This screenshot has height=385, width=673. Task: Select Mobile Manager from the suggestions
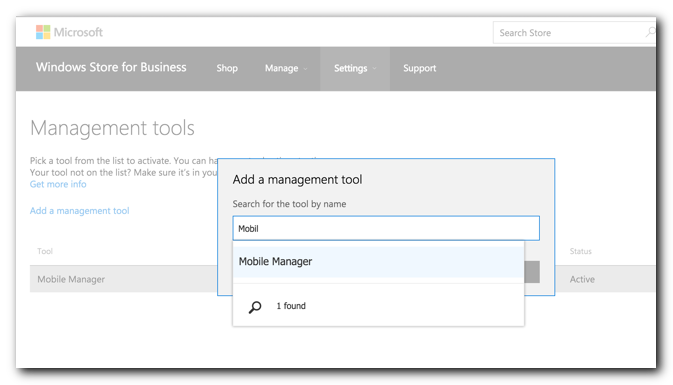(x=378, y=261)
